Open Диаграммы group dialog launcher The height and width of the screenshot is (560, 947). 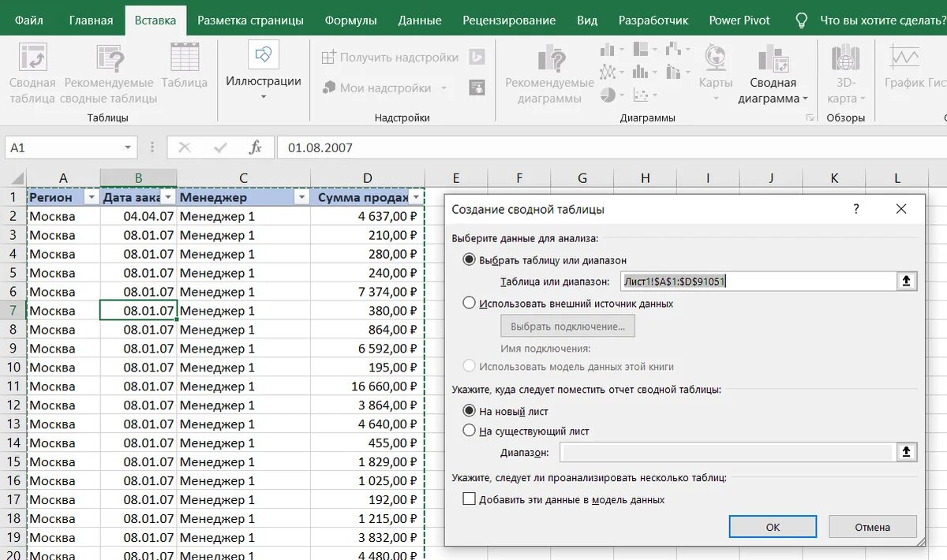click(x=810, y=118)
